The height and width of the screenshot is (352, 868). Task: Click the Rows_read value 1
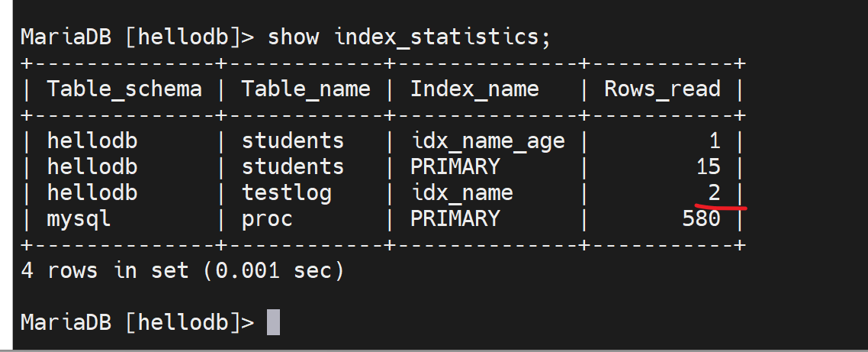tap(712, 141)
